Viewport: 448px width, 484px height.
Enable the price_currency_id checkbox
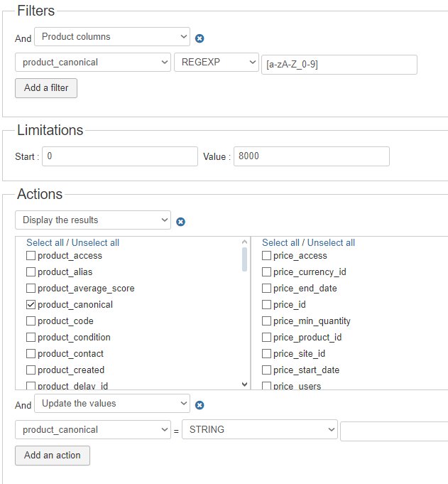pos(266,271)
